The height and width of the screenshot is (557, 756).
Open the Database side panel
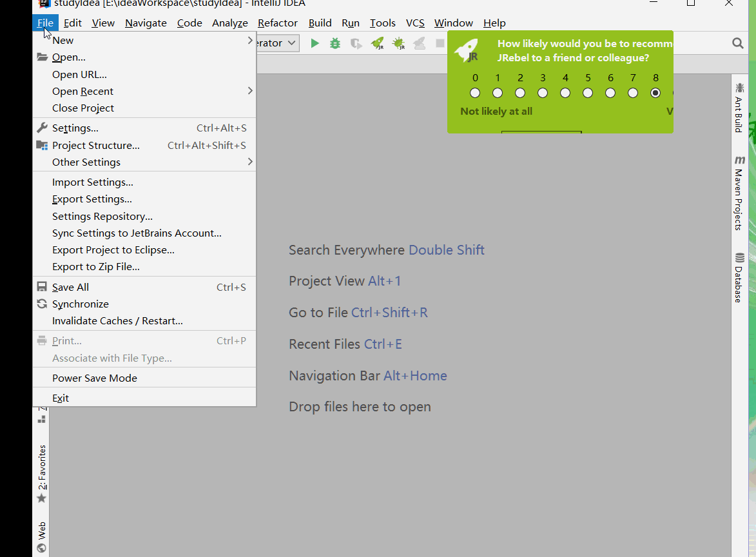point(739,278)
